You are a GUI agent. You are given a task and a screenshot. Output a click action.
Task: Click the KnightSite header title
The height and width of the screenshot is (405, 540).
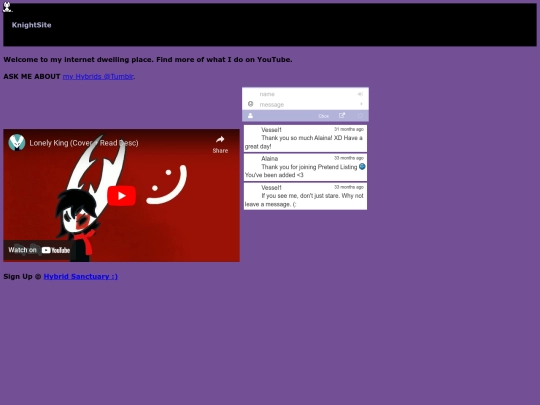[31, 25]
